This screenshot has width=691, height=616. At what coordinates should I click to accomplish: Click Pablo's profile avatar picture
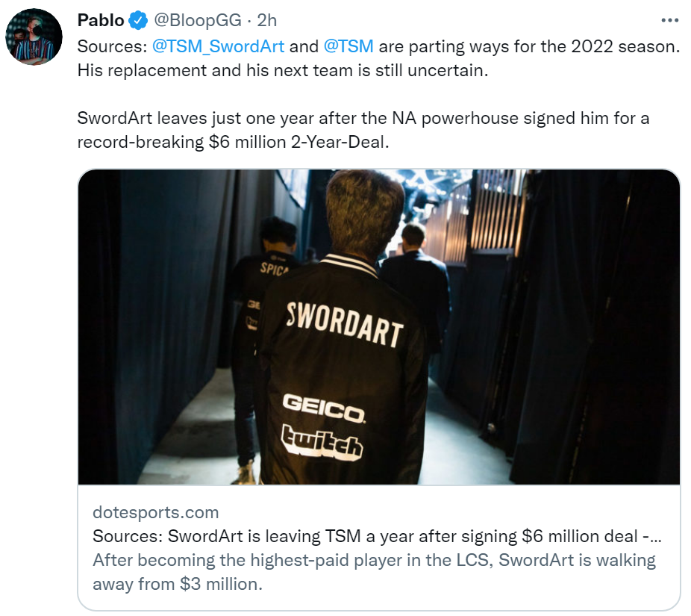tap(34, 37)
